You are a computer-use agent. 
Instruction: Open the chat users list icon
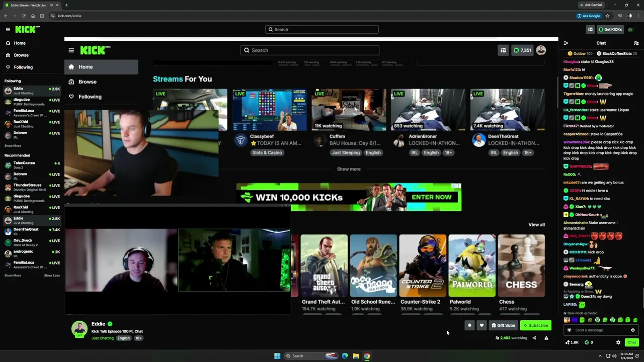[636, 43]
